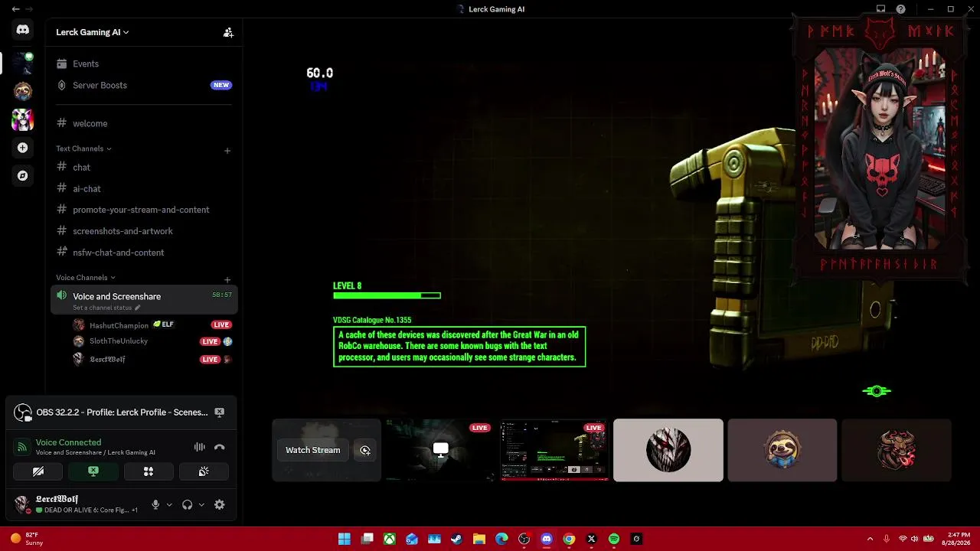Image resolution: width=980 pixels, height=551 pixels.
Task: Collapse the Text Channels category
Action: pos(83,148)
